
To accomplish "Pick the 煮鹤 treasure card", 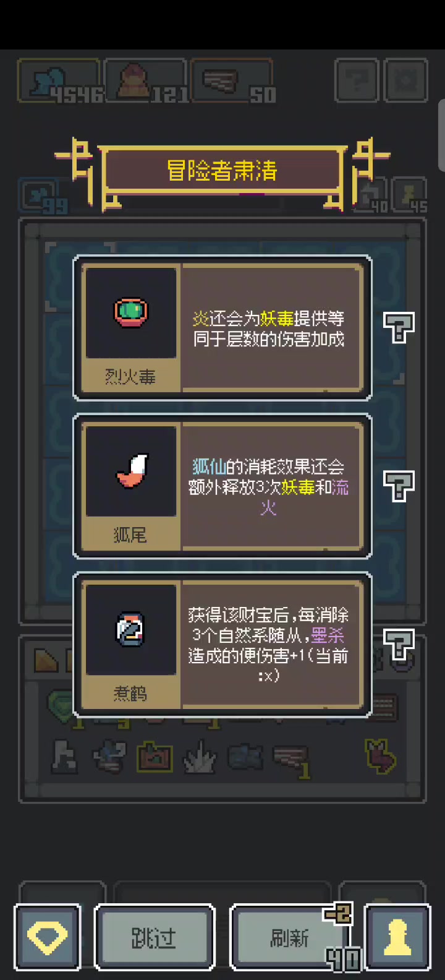I will [x=222, y=645].
